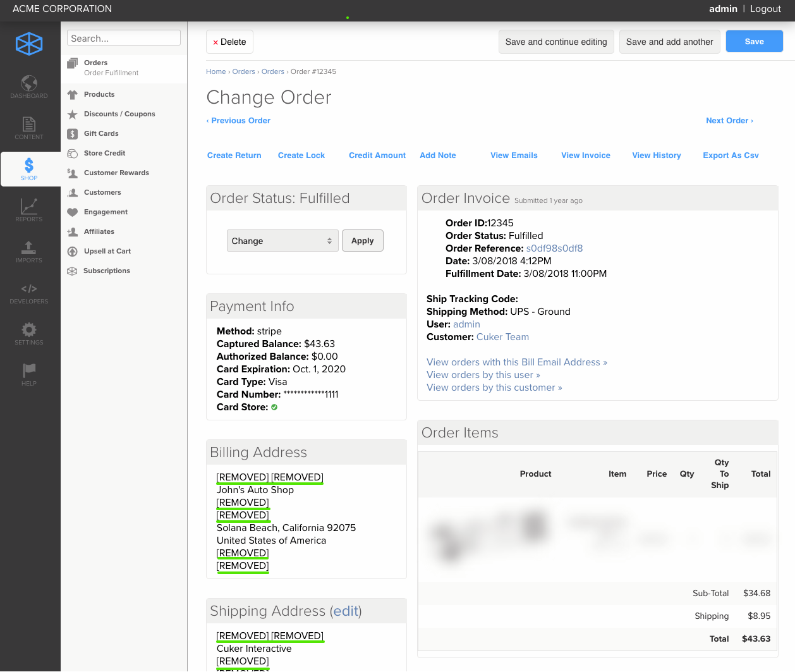Click View orders by this customer
Screen dimensions: 795x672
coord(494,388)
